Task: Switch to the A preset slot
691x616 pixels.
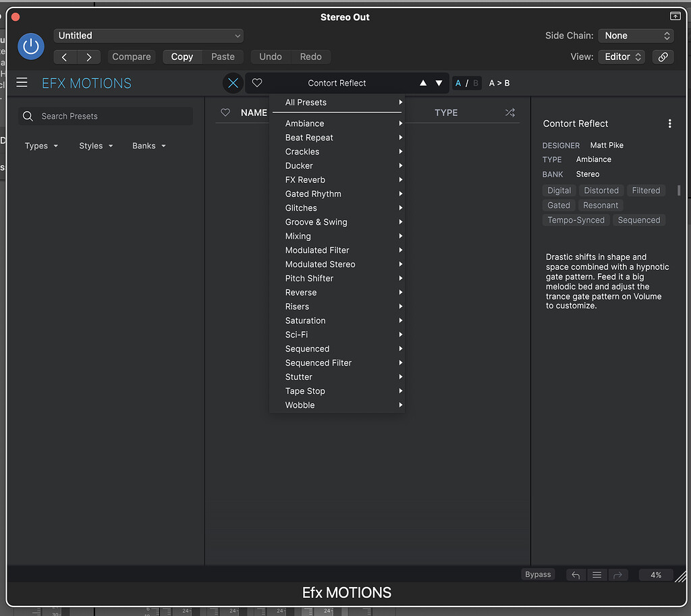Action: 458,83
